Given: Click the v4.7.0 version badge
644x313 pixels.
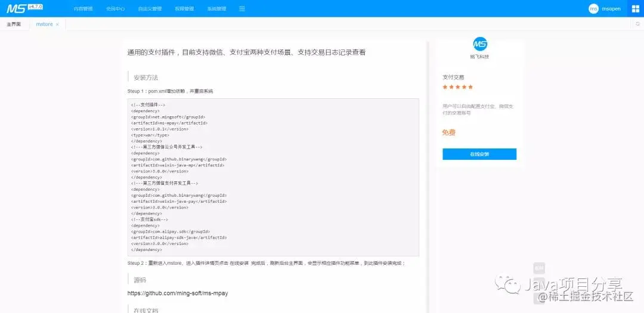Looking at the screenshot, I should pos(36,7).
